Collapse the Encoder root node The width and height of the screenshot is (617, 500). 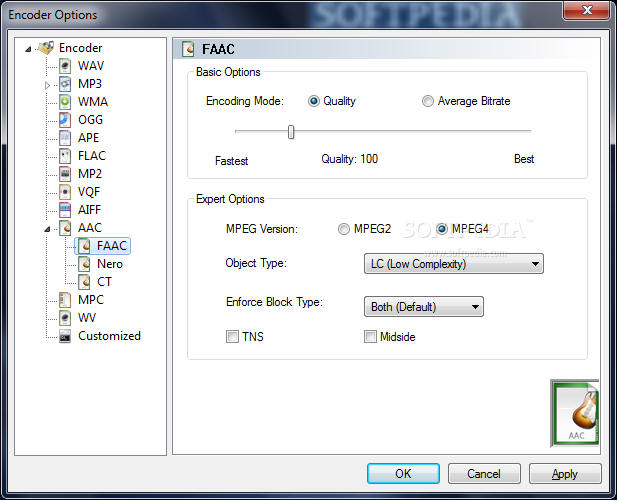click(28, 49)
